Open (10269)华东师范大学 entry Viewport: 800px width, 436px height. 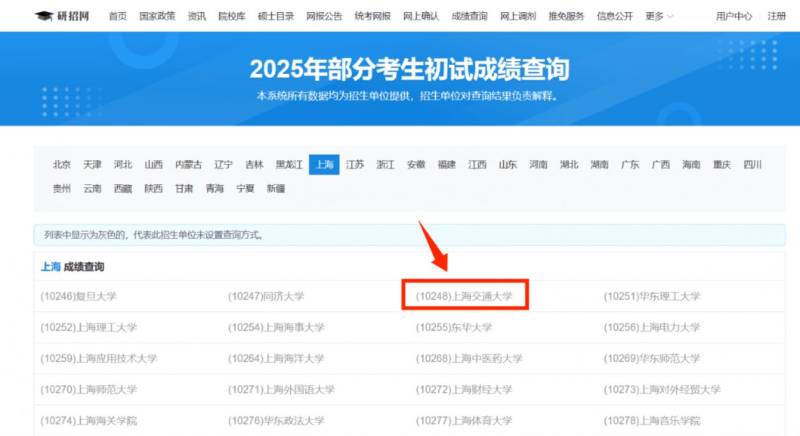(x=652, y=358)
